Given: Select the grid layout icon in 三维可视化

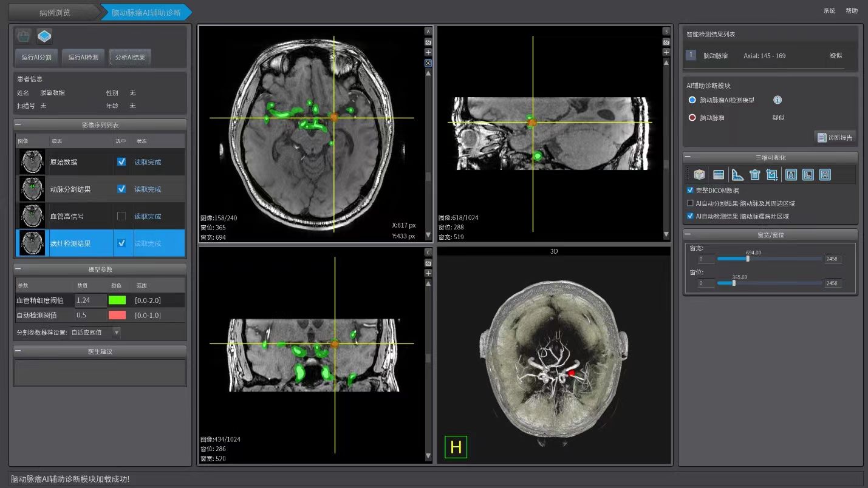Looking at the screenshot, I should pyautogui.click(x=719, y=175).
